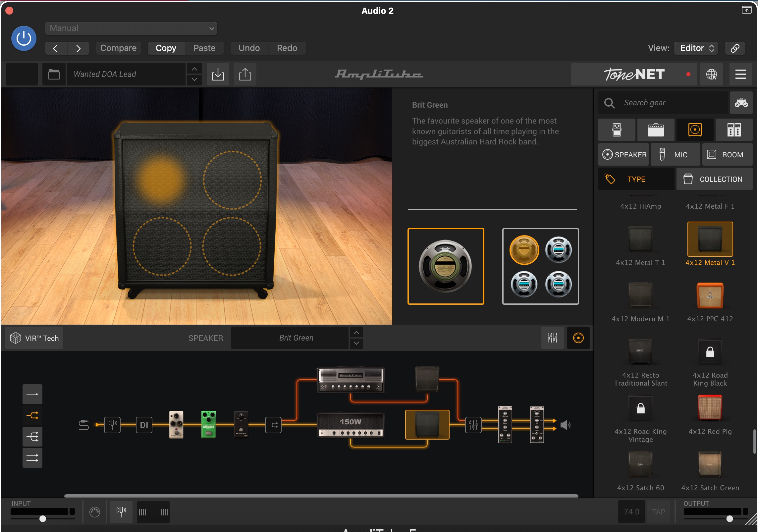Image resolution: width=758 pixels, height=532 pixels.
Task: Choose the single serial signal routing
Action: pyautogui.click(x=32, y=394)
